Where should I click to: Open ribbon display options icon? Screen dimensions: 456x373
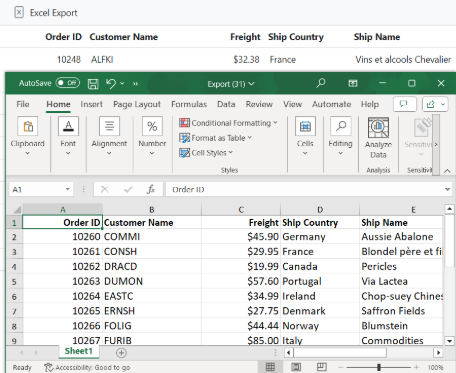(x=353, y=83)
